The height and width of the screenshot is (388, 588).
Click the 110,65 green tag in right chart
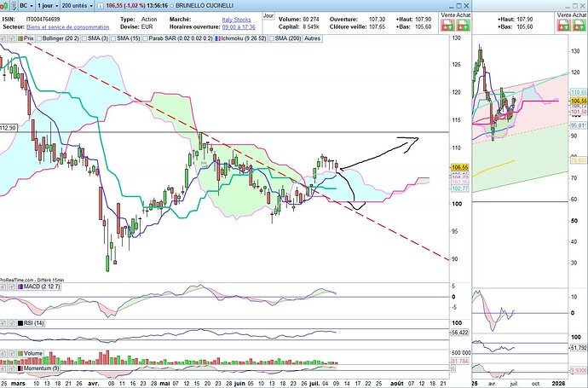click(579, 92)
